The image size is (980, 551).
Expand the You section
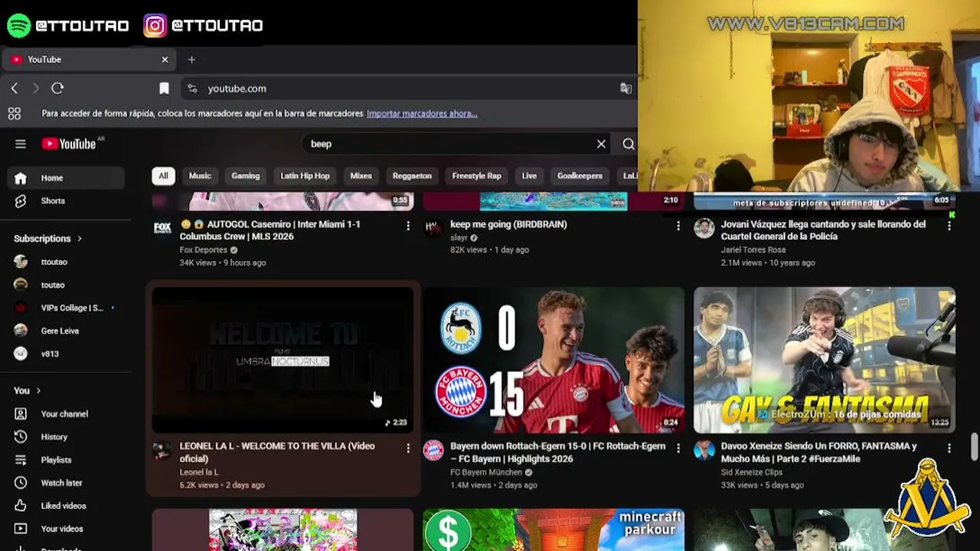pos(27,391)
